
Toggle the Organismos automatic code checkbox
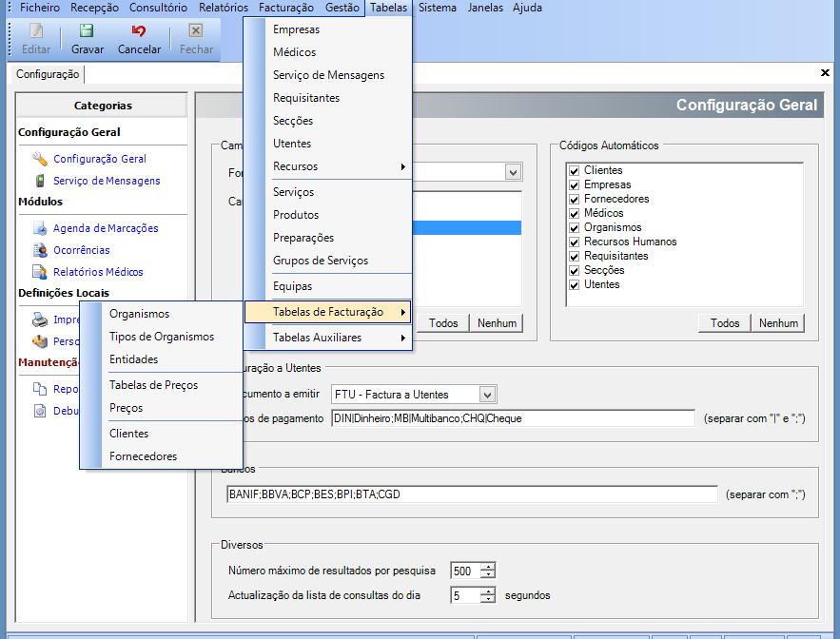(x=575, y=228)
